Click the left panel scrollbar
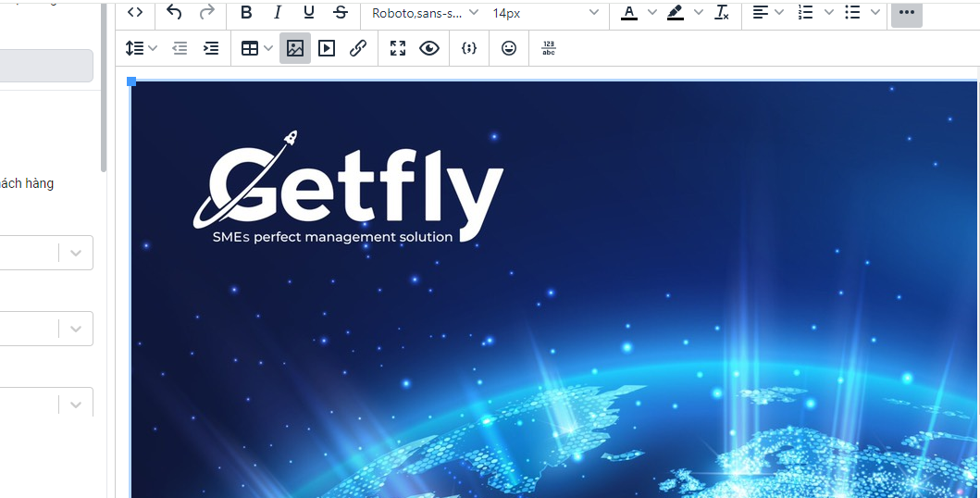980x498 pixels. point(104,88)
